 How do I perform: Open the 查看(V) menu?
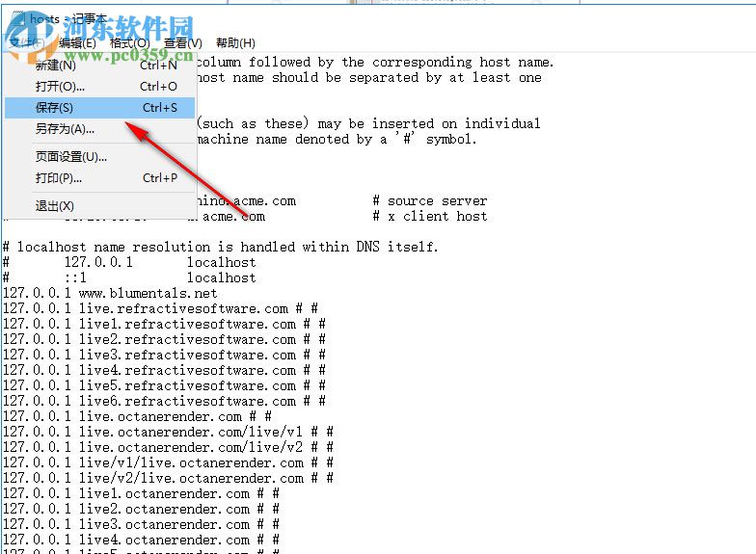183,43
